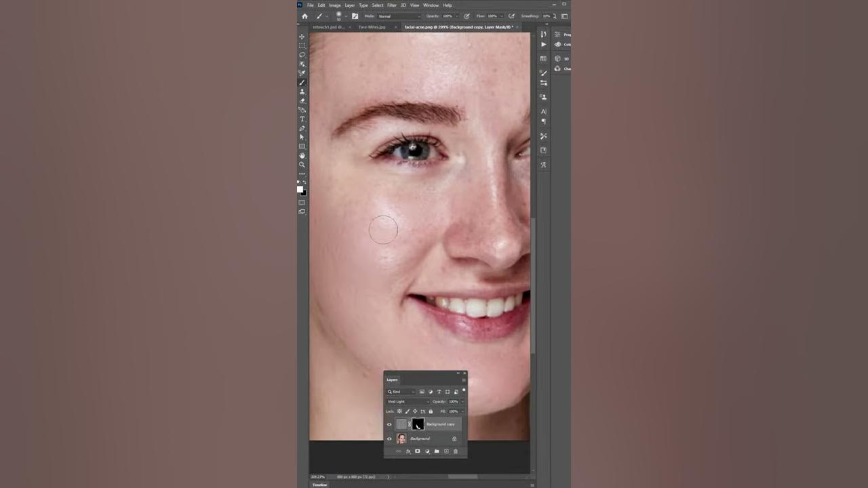Toggle lock all padlock
This screenshot has width=868, height=488.
pos(431,411)
